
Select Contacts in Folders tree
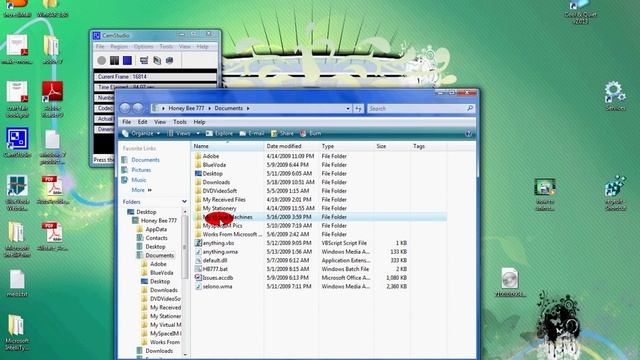click(x=156, y=238)
